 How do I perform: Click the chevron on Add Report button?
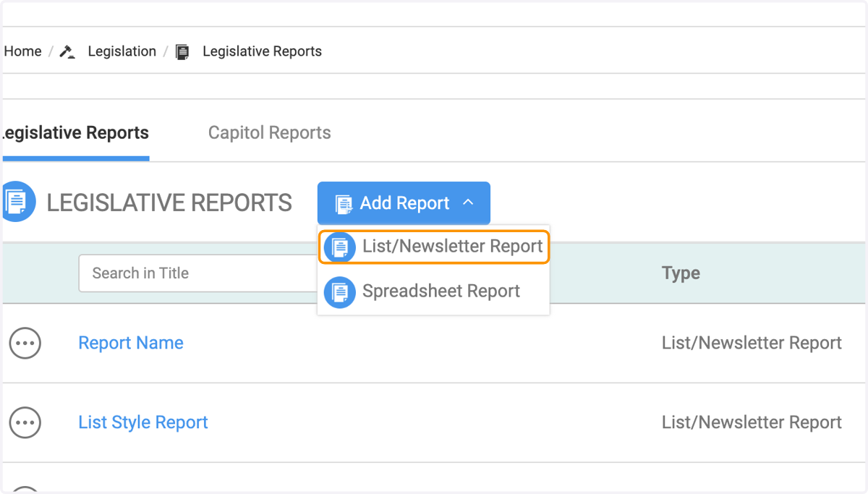pyautogui.click(x=468, y=203)
